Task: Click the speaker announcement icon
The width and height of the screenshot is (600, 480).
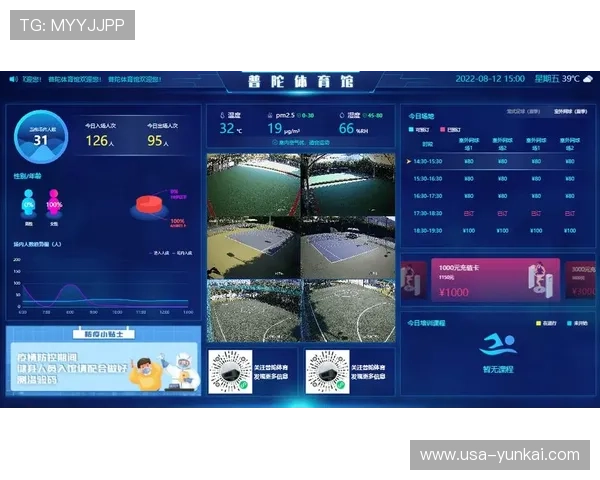Action: (x=14, y=79)
